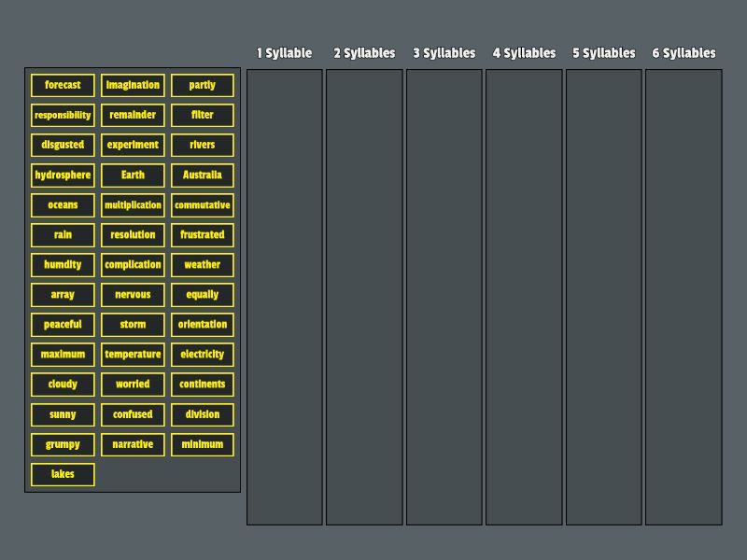The width and height of the screenshot is (747, 560).
Task: Click the 'lakes' word tile
Action: [x=63, y=474]
